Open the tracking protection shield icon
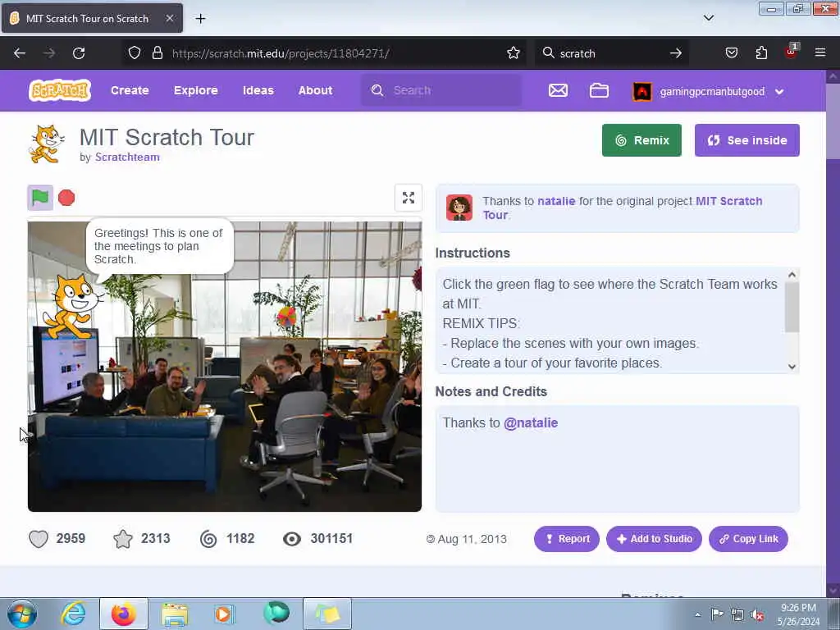The height and width of the screenshot is (630, 840). point(135,53)
